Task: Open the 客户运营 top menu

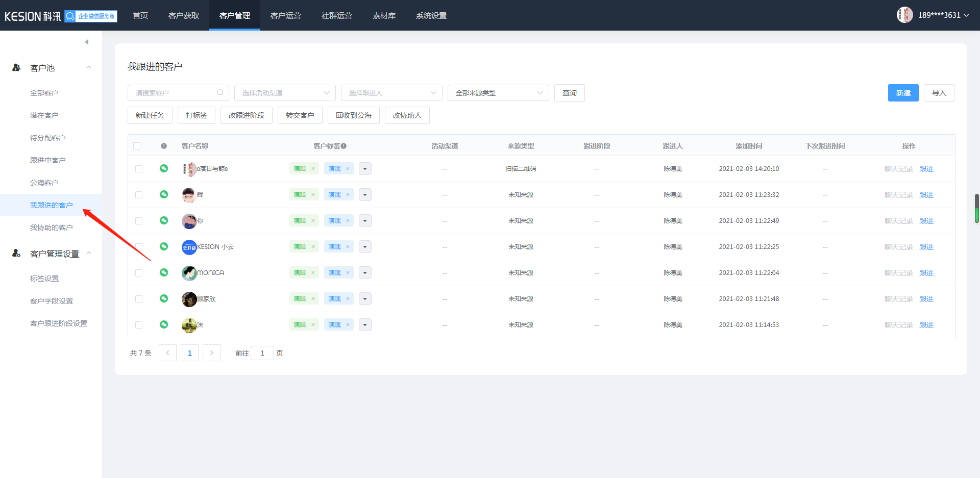Action: point(286,15)
